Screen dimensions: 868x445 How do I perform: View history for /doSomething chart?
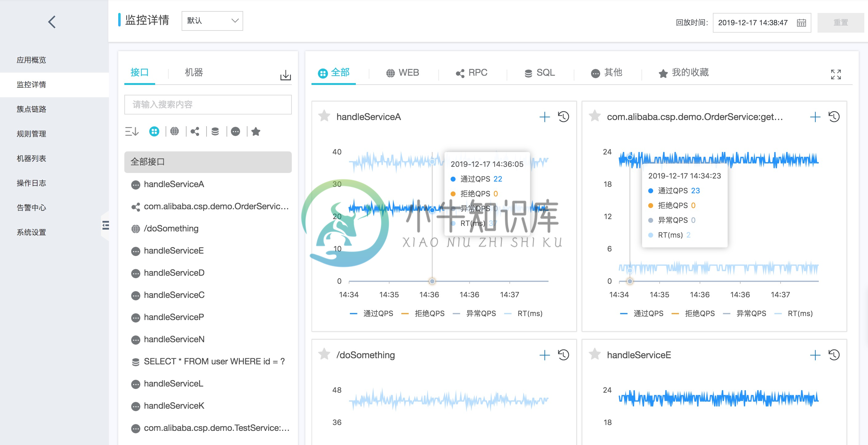click(x=563, y=355)
